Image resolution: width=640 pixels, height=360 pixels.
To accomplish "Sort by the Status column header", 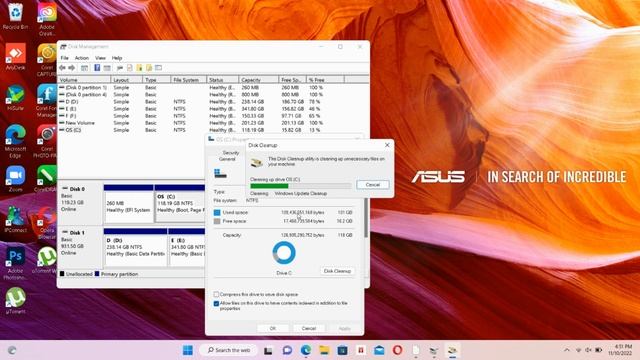I will tap(222, 80).
